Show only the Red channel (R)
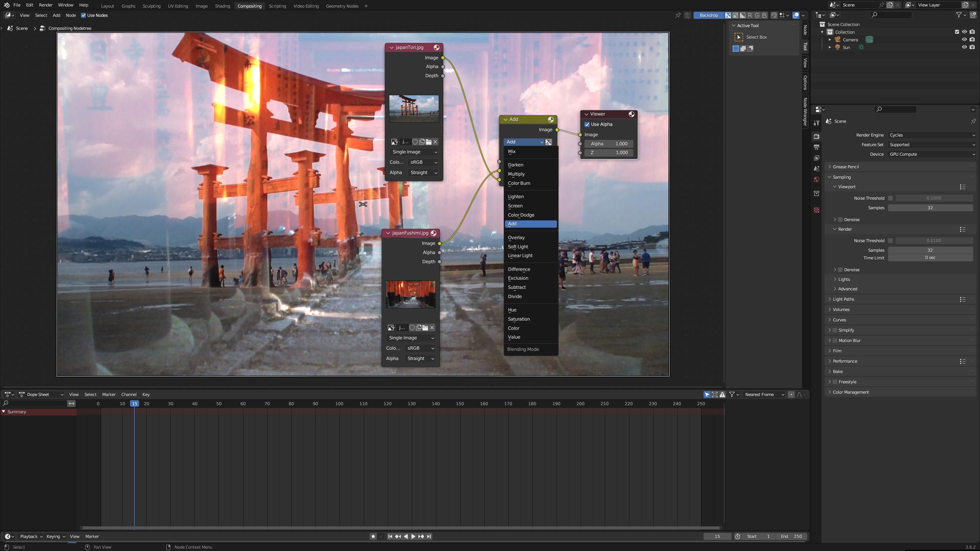Image resolution: width=980 pixels, height=551 pixels. point(750,15)
